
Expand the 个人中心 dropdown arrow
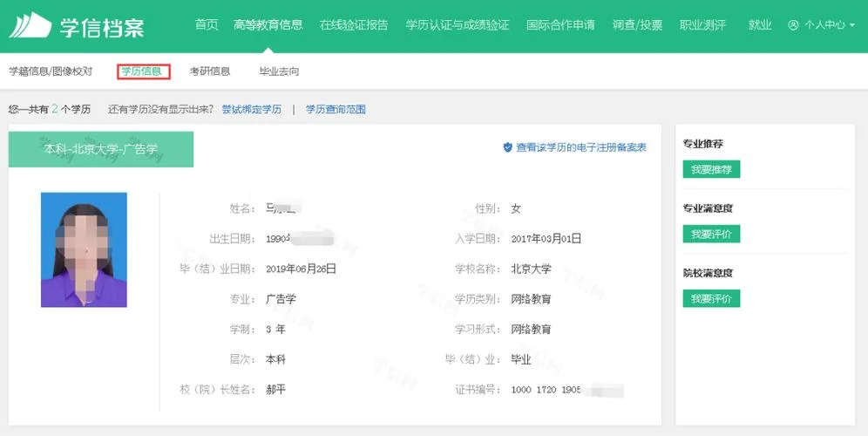(852, 25)
